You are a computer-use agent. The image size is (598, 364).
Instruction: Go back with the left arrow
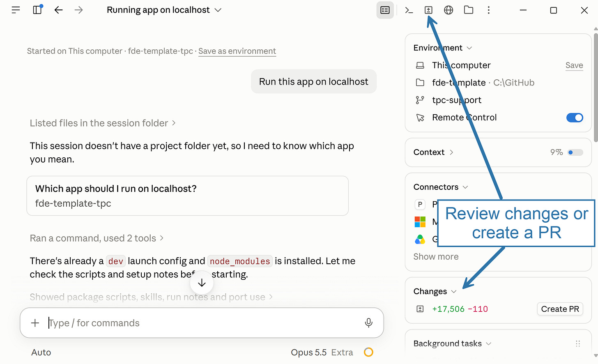pos(59,10)
